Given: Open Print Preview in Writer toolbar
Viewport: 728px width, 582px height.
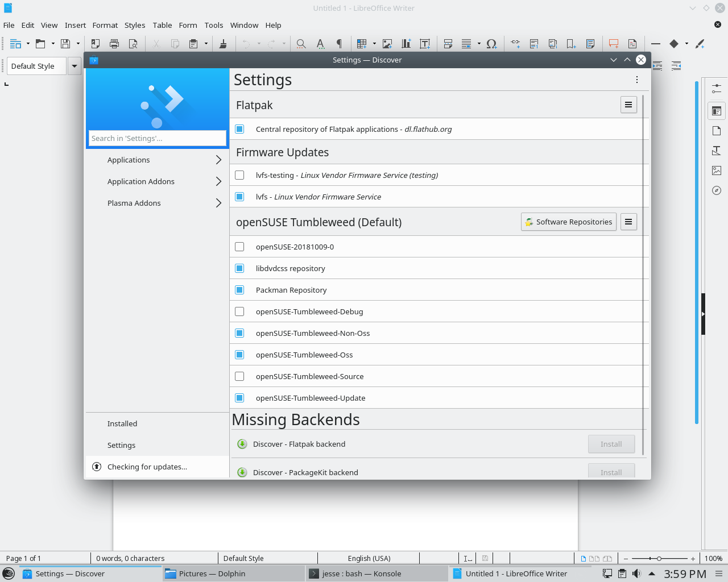Looking at the screenshot, I should [x=133, y=44].
